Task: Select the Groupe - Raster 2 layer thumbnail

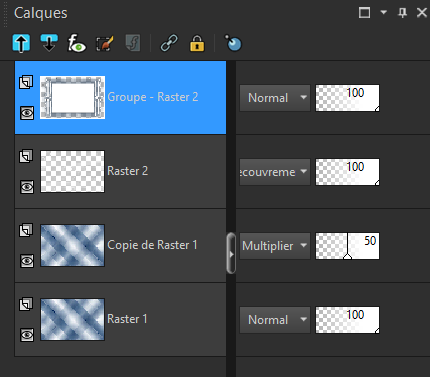Action: click(72, 97)
